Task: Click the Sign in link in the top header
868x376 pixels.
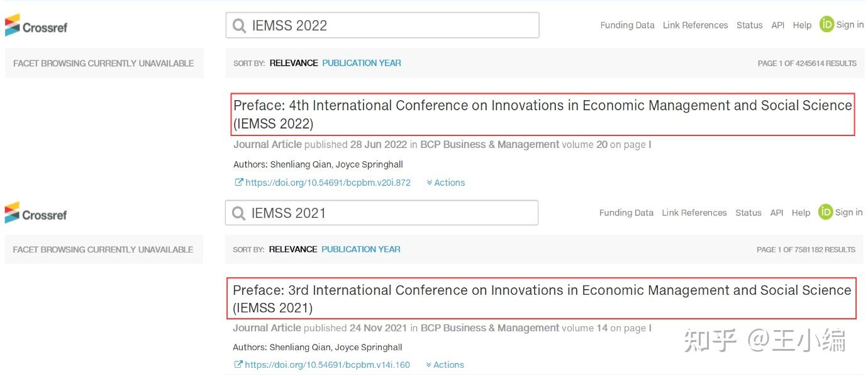Action: (849, 25)
